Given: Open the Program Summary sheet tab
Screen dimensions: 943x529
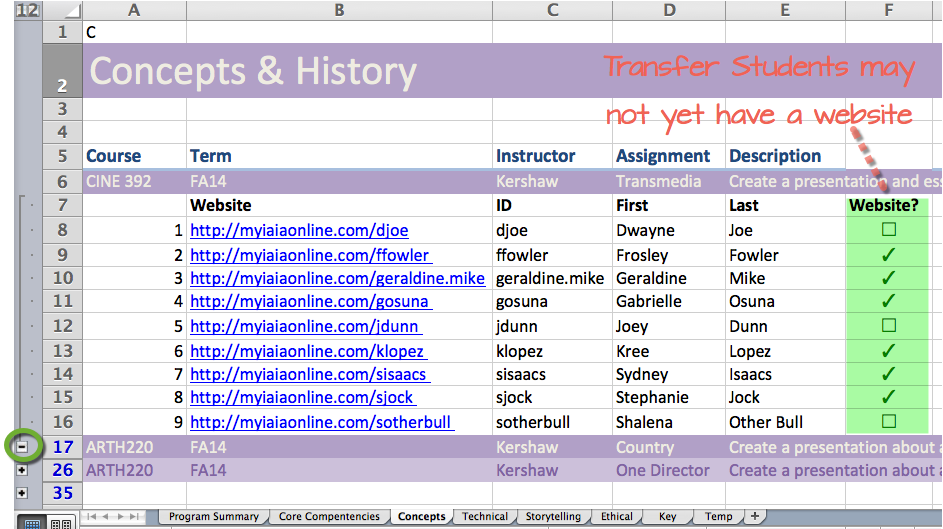Looking at the screenshot, I should pos(213,517).
